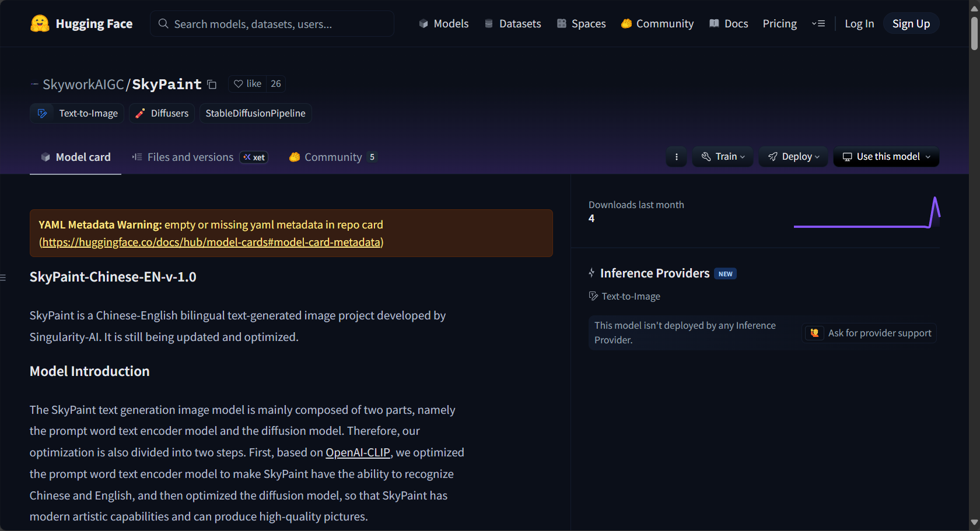
Task: Open the Community tab with 5 discussions
Action: [x=333, y=157]
